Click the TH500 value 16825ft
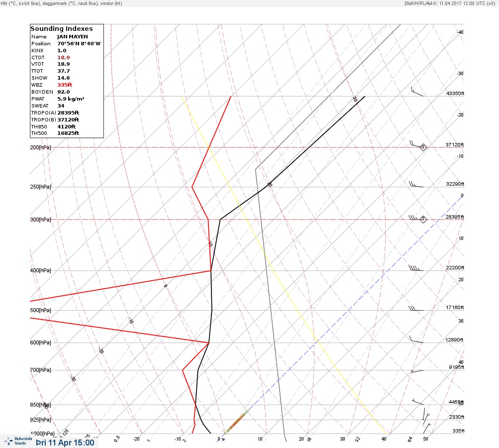The width and height of the screenshot is (499, 448). click(x=68, y=133)
